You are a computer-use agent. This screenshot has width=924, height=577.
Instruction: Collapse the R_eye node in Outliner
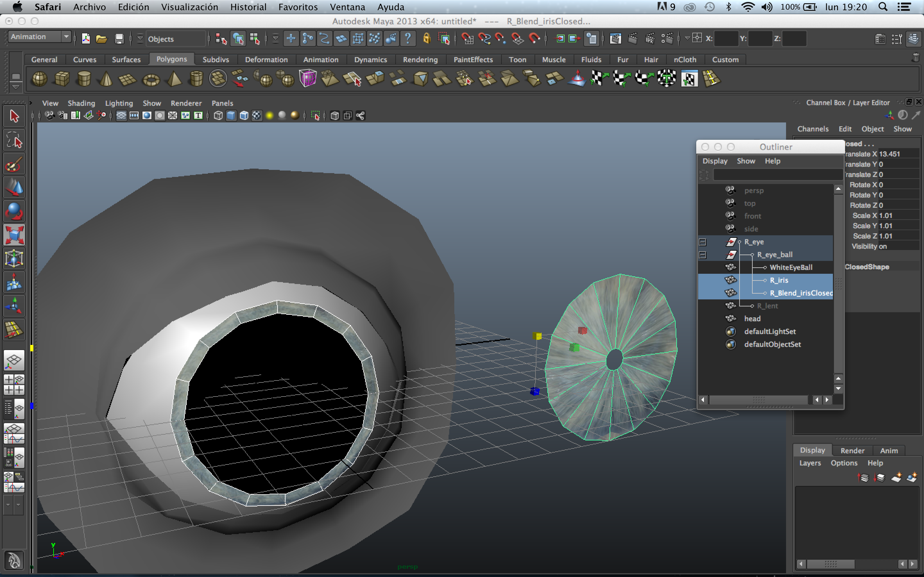tap(702, 242)
